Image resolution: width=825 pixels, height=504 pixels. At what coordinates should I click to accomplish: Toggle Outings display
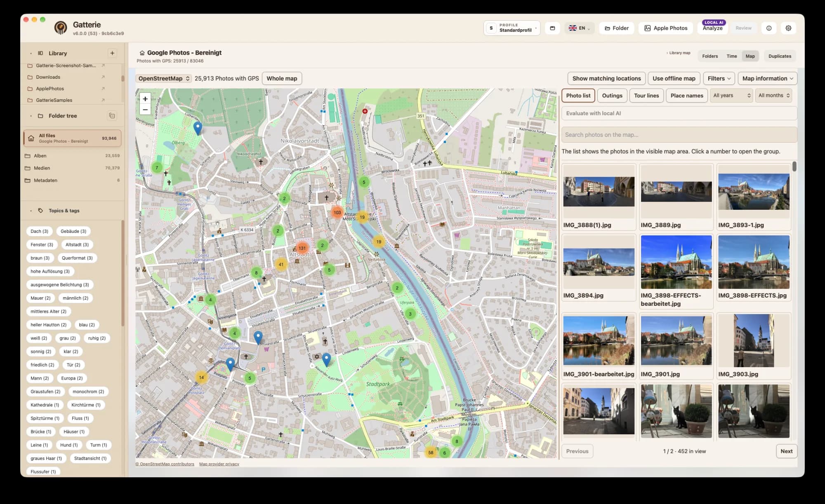(x=612, y=96)
